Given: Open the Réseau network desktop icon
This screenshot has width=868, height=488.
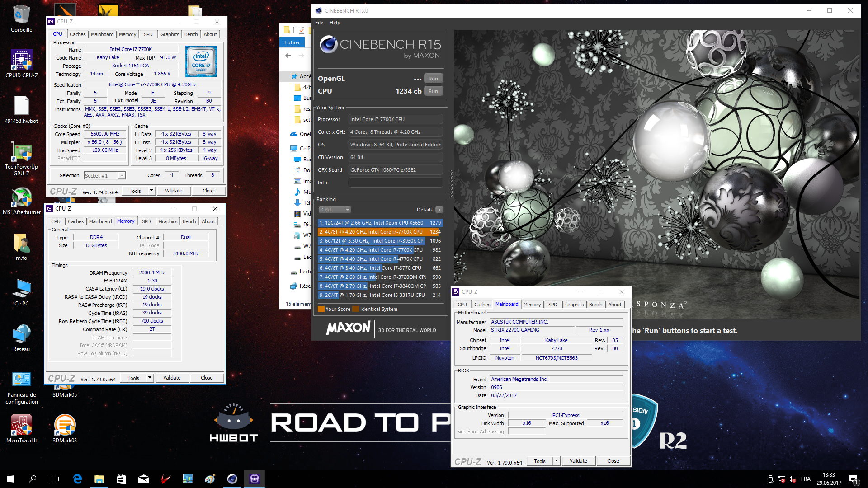Looking at the screenshot, I should coord(21,338).
